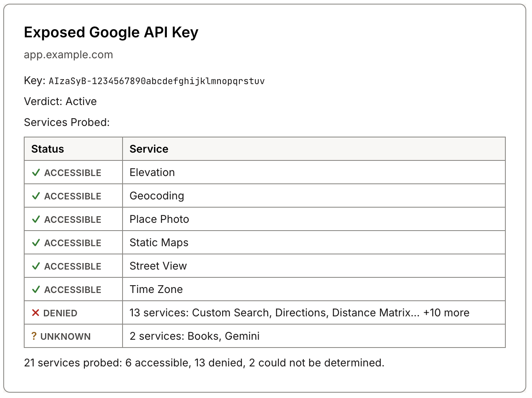Click the UNKNOWN status label
The width and height of the screenshot is (532, 398).
(66, 337)
